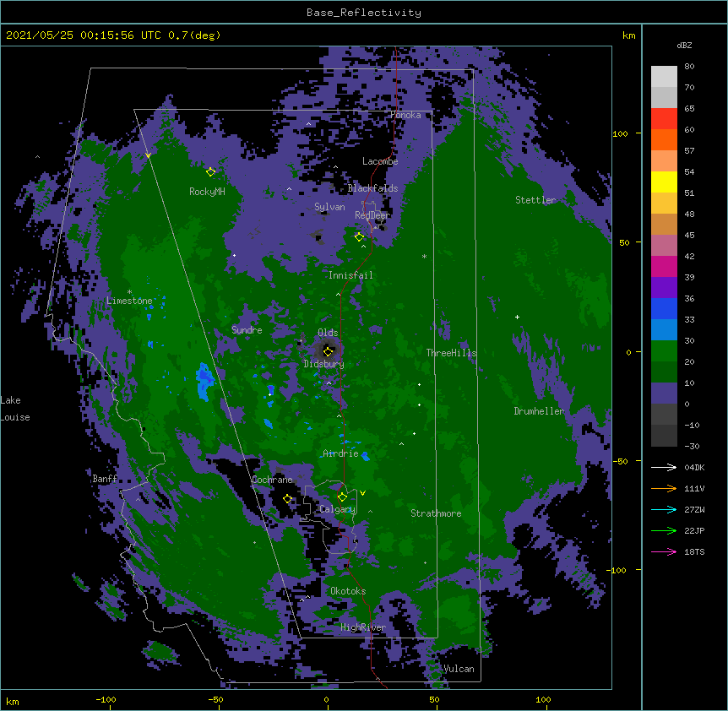Pick the bright green 20-30 dBZ swatch
The height and width of the screenshot is (711, 728).
pos(664,351)
